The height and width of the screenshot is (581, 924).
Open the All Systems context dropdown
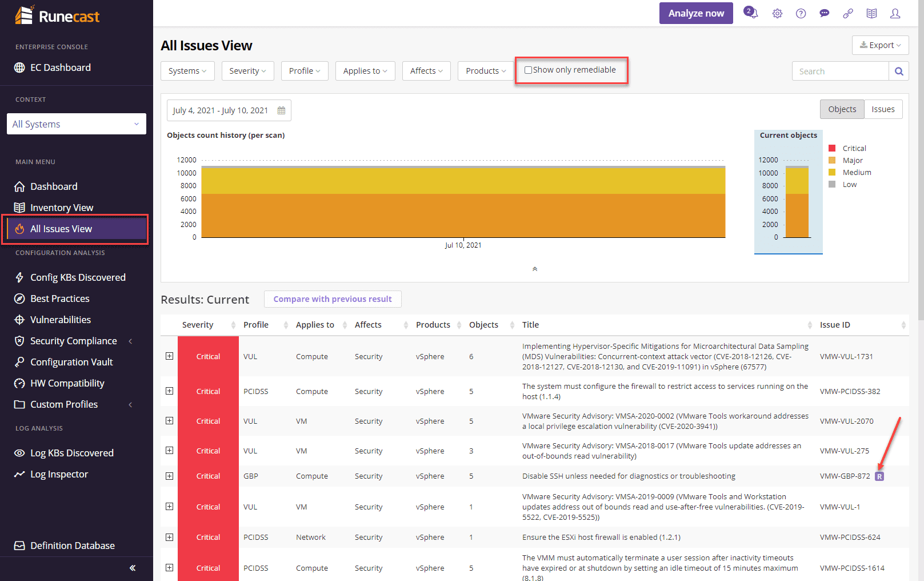[x=76, y=124]
